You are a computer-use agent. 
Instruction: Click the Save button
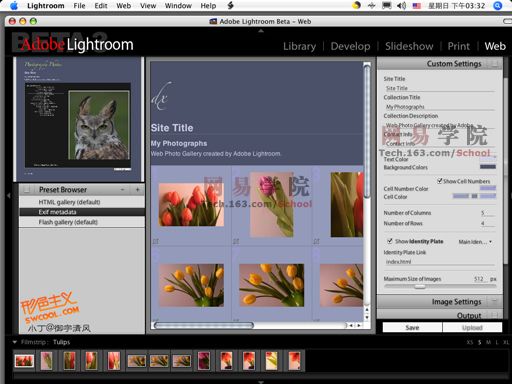412,327
